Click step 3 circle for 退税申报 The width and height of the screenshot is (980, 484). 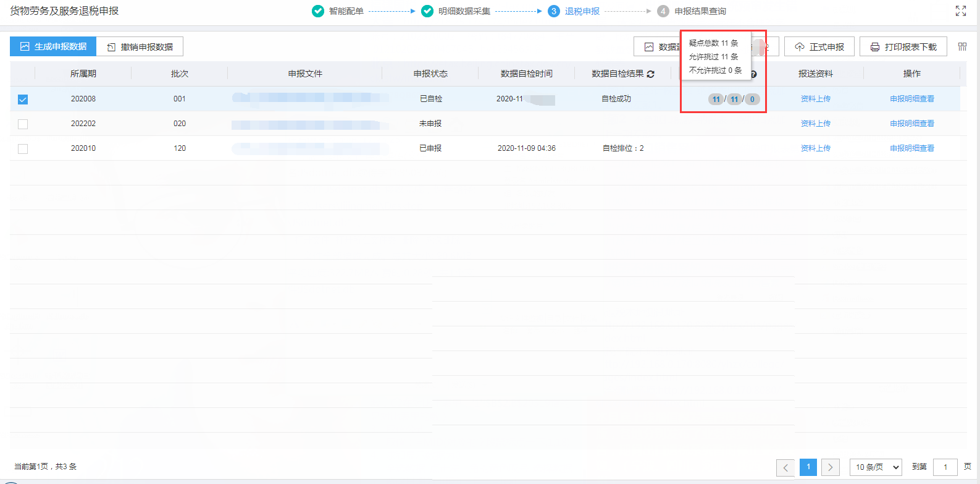pos(554,11)
